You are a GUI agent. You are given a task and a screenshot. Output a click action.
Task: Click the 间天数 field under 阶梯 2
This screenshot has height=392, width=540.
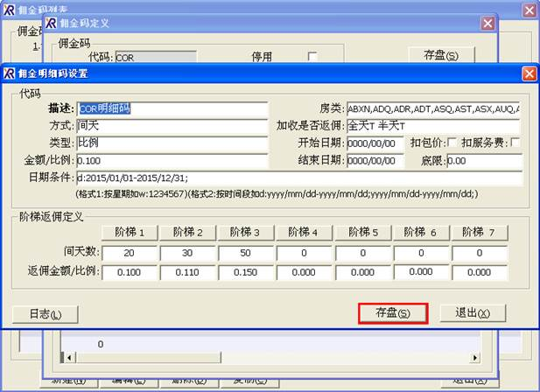(188, 252)
